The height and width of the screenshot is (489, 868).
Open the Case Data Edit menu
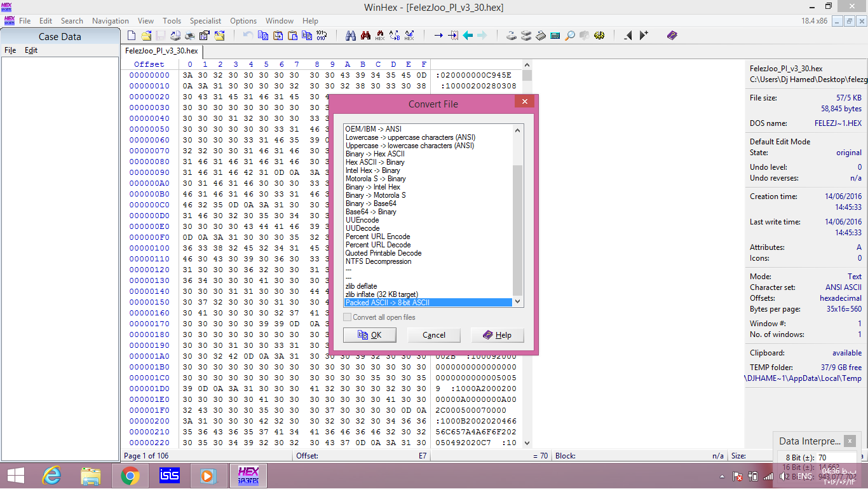[31, 50]
